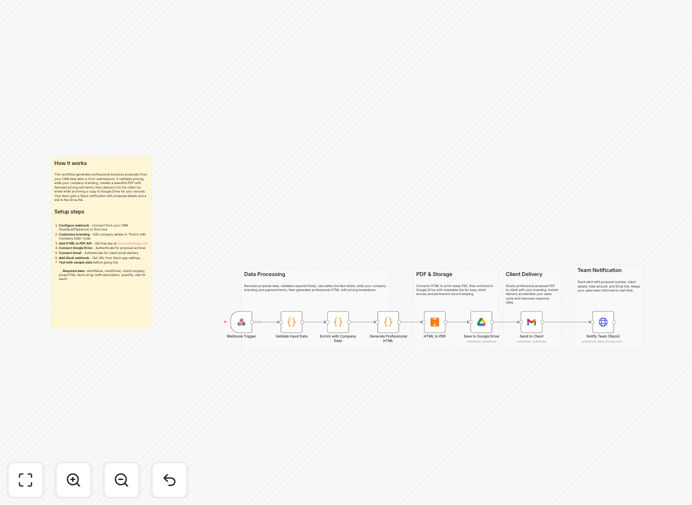Click the 'Connect Google Drive' setup step
Image resolution: width=692 pixels, height=505 pixels.
tap(75, 248)
